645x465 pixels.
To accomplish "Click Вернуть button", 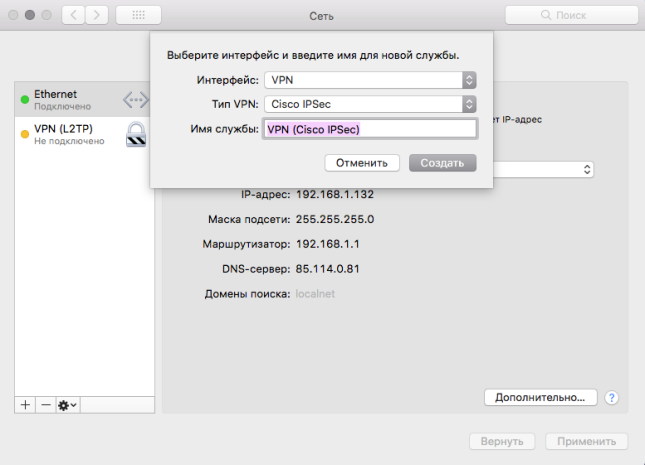I will (502, 442).
